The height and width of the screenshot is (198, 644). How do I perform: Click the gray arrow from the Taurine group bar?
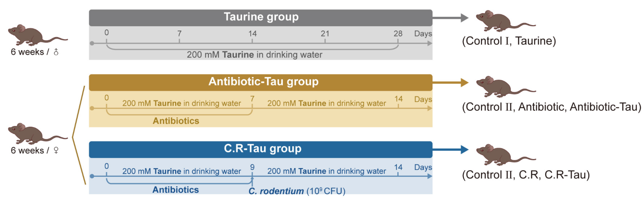point(450,18)
